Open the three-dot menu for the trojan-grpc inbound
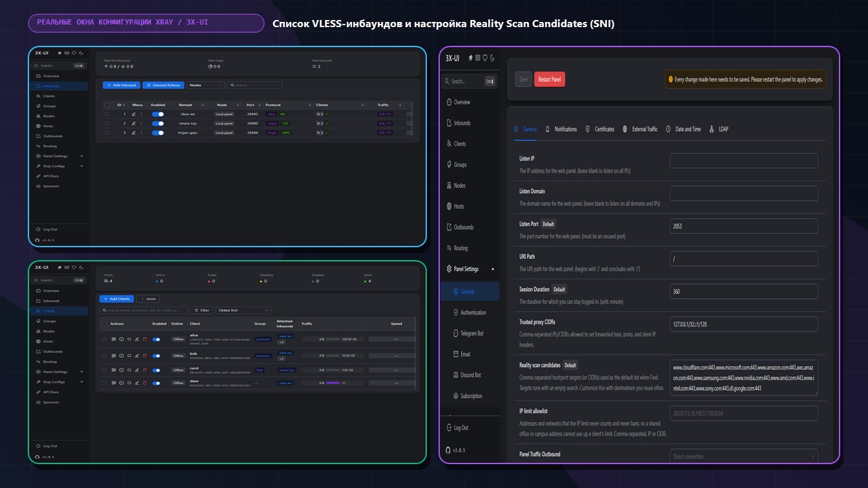Image resolution: width=868 pixels, height=488 pixels. (x=141, y=132)
